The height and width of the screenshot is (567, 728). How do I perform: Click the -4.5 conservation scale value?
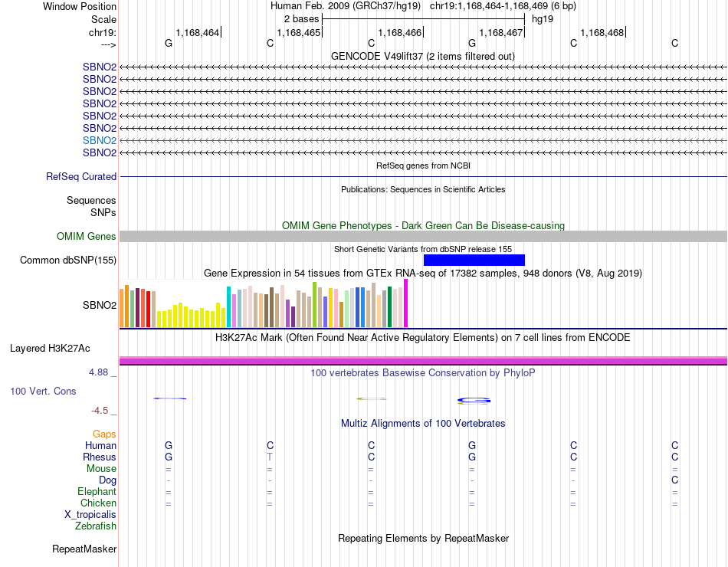(x=100, y=411)
